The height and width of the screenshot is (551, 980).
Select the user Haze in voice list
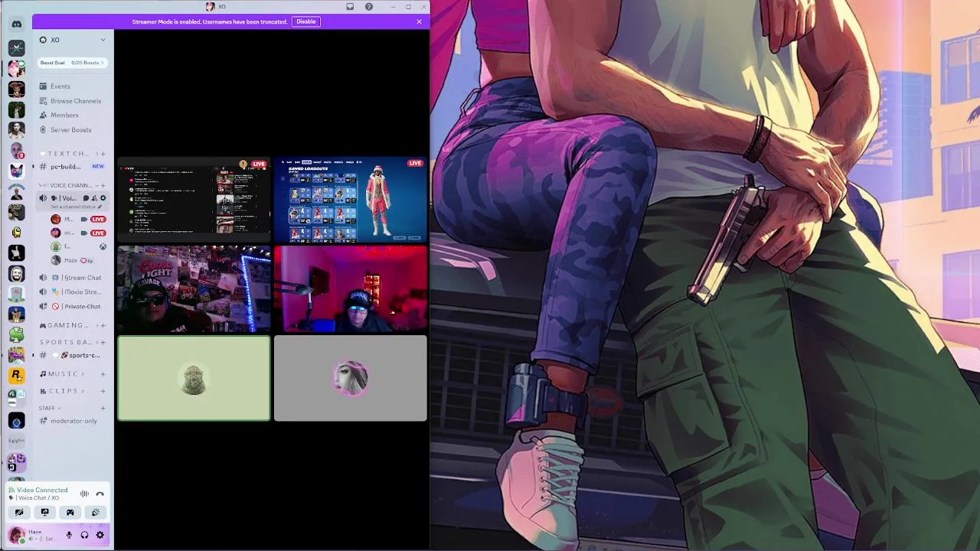pyautogui.click(x=73, y=261)
